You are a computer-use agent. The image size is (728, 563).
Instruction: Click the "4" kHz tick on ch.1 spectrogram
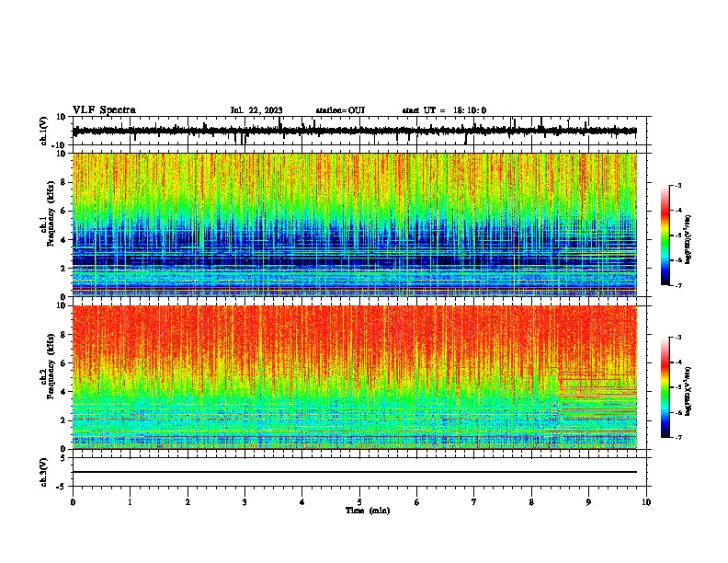tap(64, 240)
